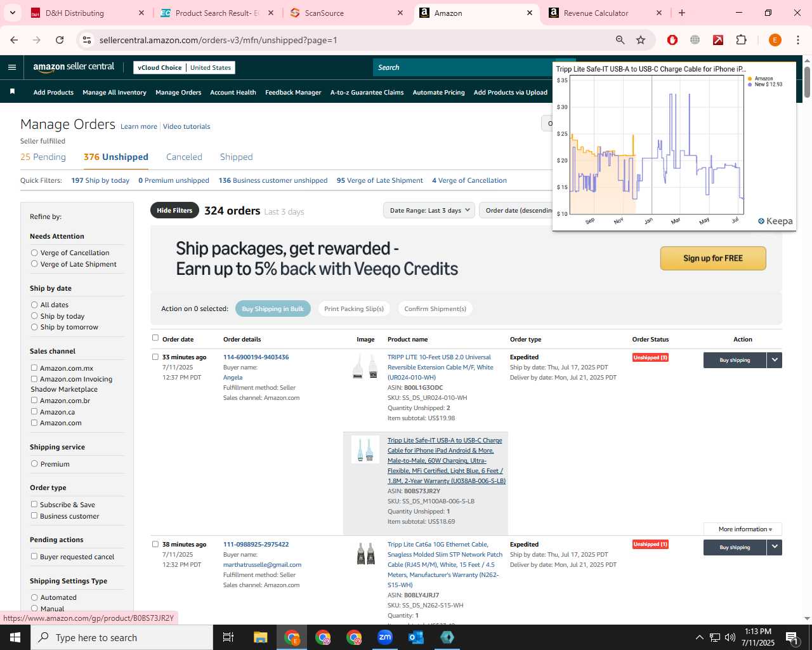The width and height of the screenshot is (812, 650).
Task: Expand Buy shipping arrow for order 111-0988925-2975422
Action: pyautogui.click(x=775, y=547)
